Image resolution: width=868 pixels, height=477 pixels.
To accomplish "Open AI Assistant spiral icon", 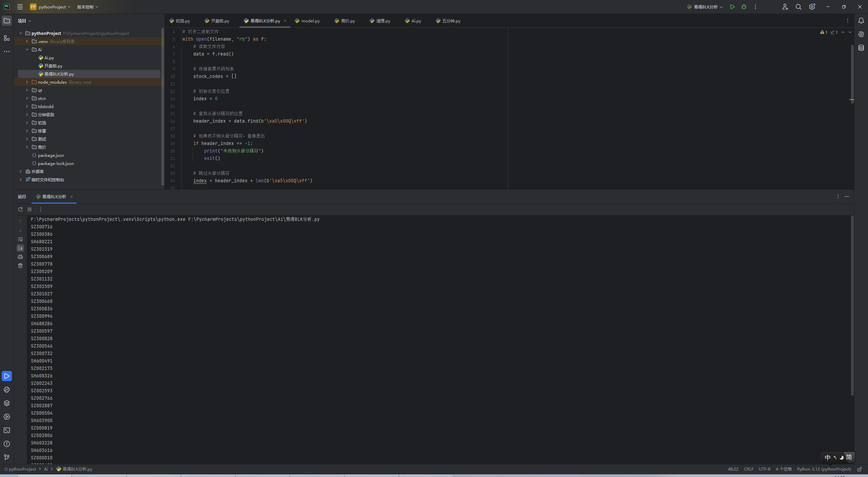I will [x=861, y=34].
